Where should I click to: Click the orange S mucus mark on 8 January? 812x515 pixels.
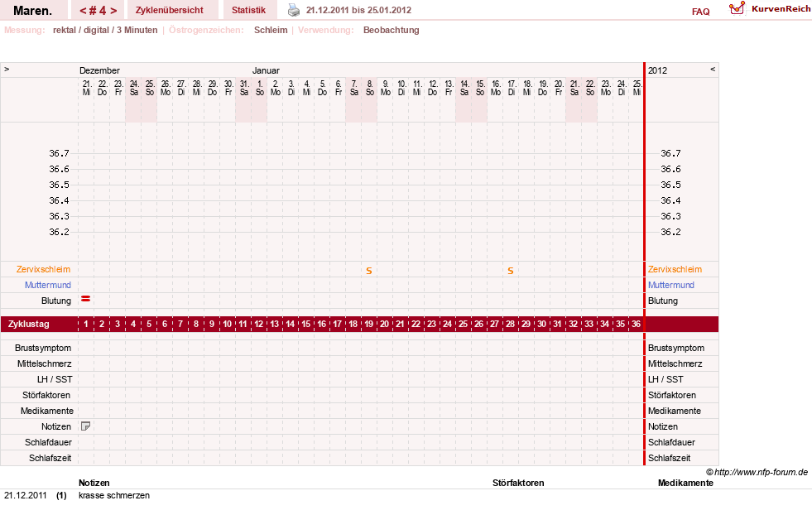pos(368,271)
